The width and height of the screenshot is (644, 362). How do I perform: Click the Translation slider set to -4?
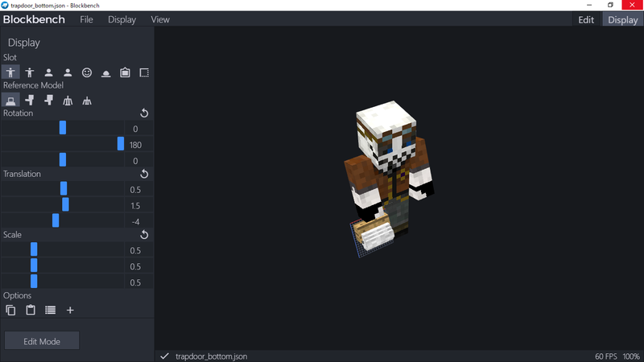point(56,220)
